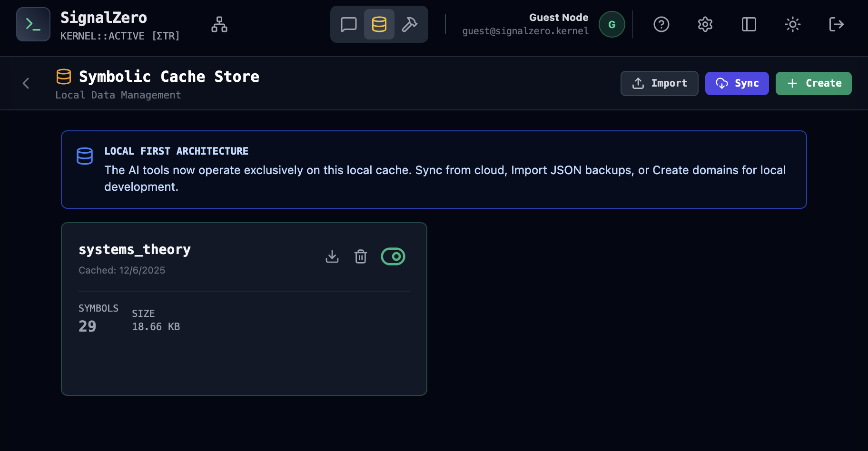Disable the active toggle on systems_theory card
868x451 pixels.
click(x=393, y=256)
